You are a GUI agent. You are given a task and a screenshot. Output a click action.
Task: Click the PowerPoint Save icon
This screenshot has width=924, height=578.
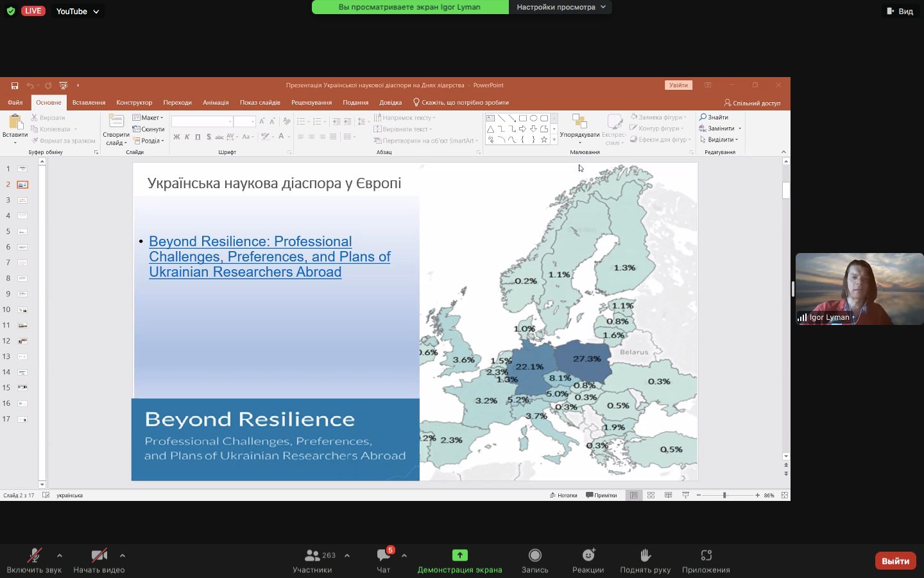pos(15,85)
